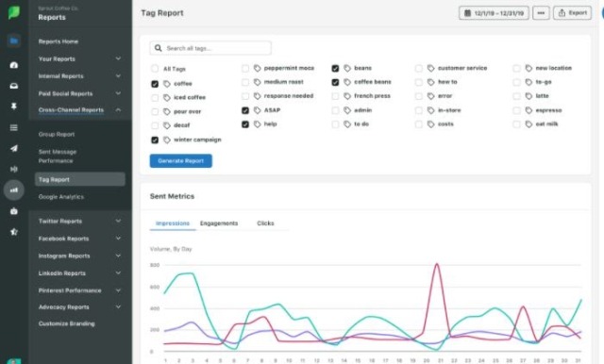Image resolution: width=604 pixels, height=364 pixels.
Task: Click the tag icon beside winter campaign
Action: click(x=166, y=140)
